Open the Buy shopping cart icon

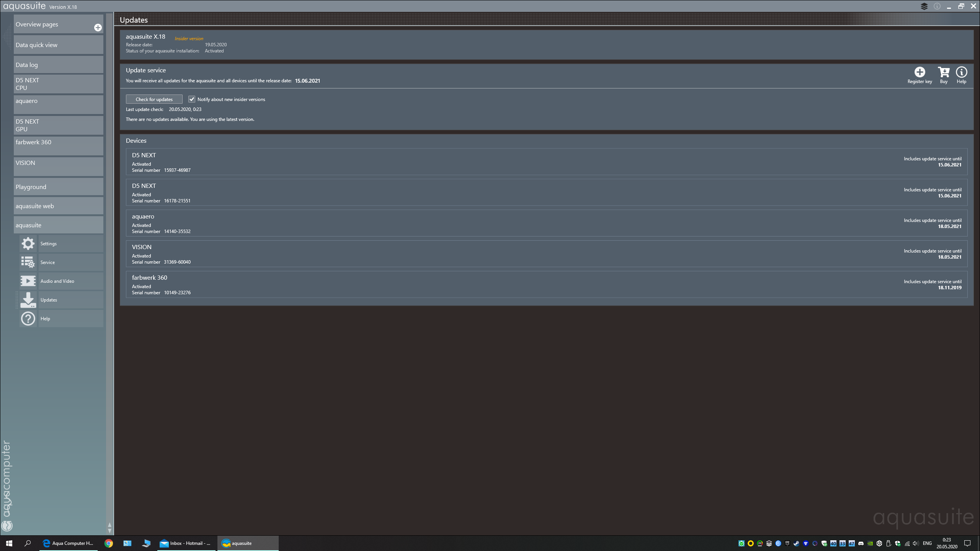944,72
